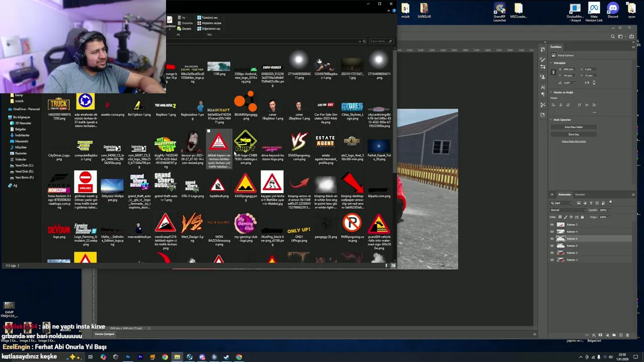Open the GrandRP Launcher desktop shortcut

click(500, 12)
